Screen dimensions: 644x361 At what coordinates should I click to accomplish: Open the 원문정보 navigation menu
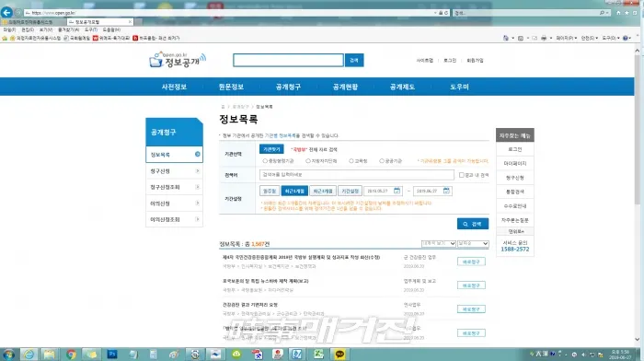pos(231,87)
